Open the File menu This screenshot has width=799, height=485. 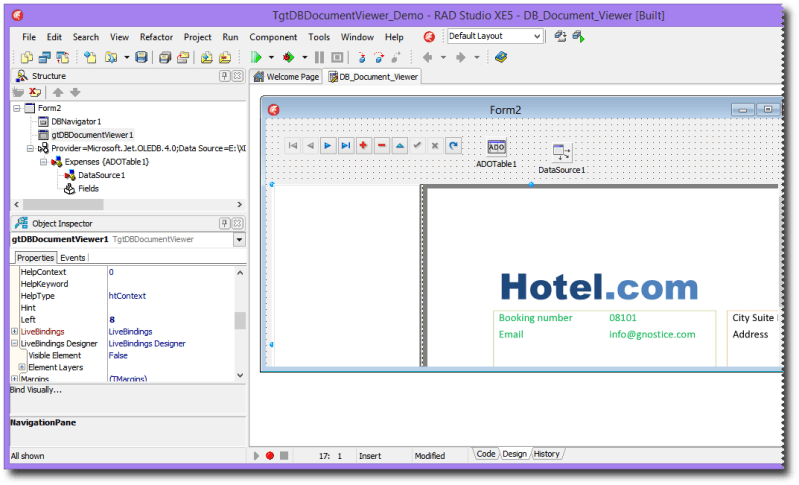click(29, 37)
